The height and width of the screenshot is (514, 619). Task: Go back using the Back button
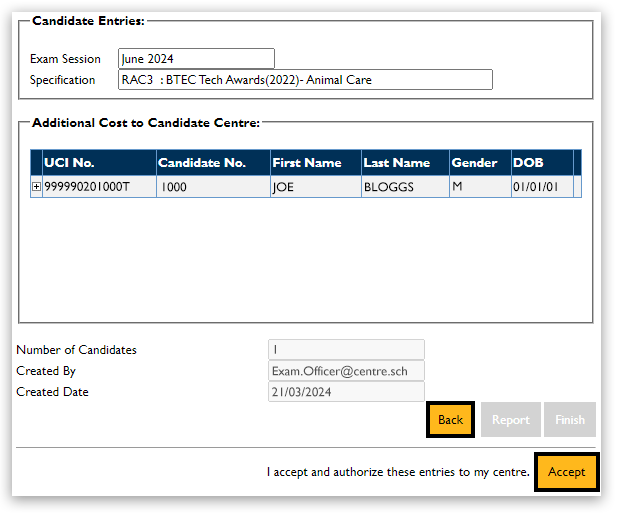pyautogui.click(x=450, y=420)
